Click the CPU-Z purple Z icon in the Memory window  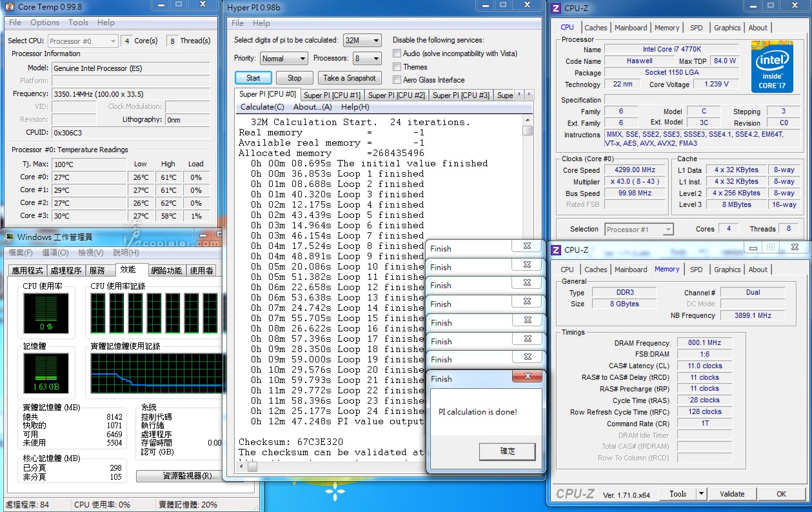556,250
